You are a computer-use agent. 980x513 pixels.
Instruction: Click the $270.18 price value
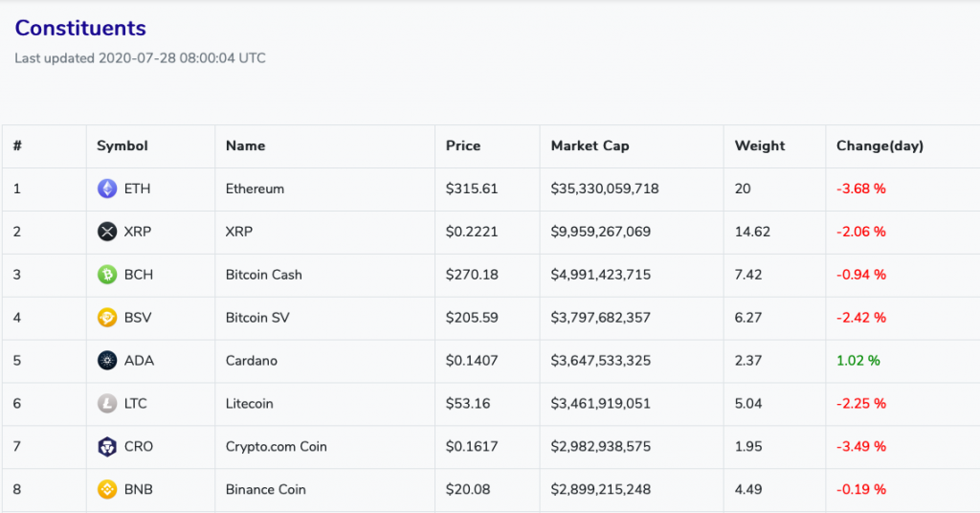pyautogui.click(x=472, y=275)
